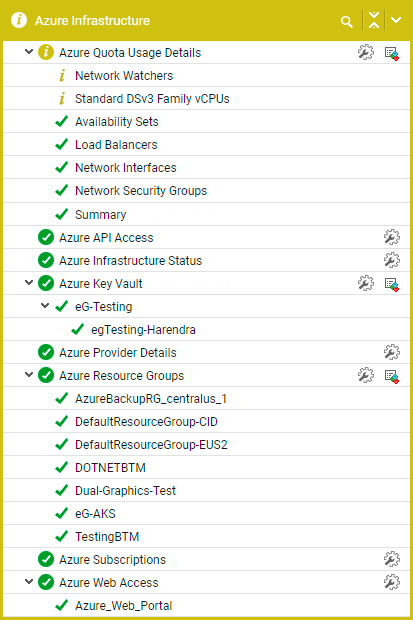
Task: Open configuration wrench for Azure Key Vault
Action: [x=366, y=283]
